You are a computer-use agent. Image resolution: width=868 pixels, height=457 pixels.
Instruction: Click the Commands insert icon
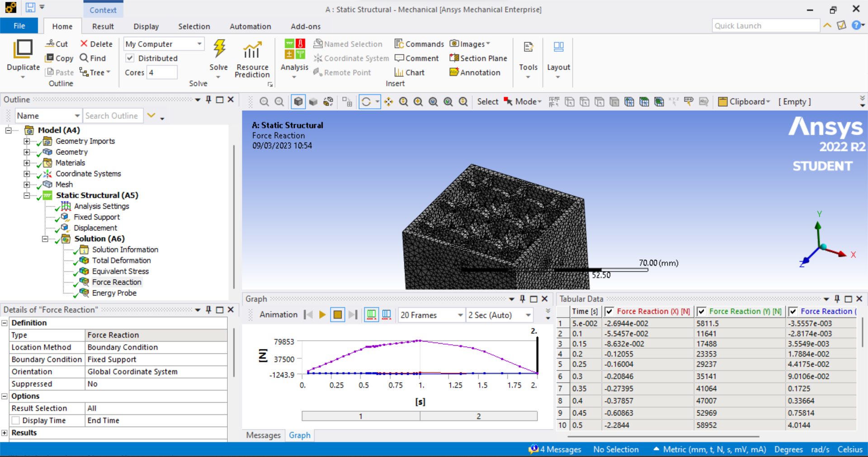399,44
